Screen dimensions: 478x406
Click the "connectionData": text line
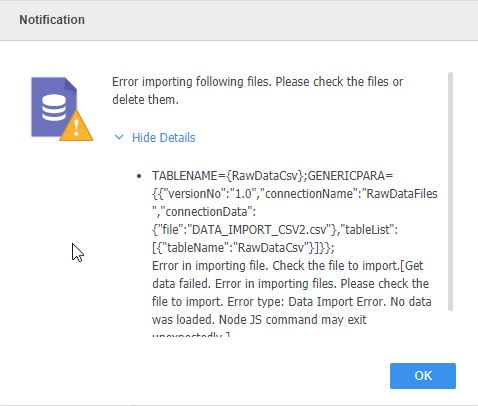click(204, 212)
